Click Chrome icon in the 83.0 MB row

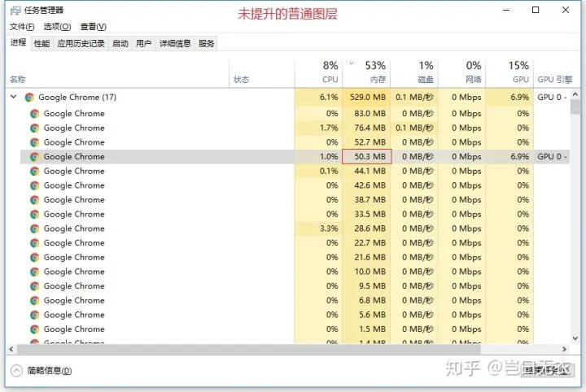click(x=35, y=114)
